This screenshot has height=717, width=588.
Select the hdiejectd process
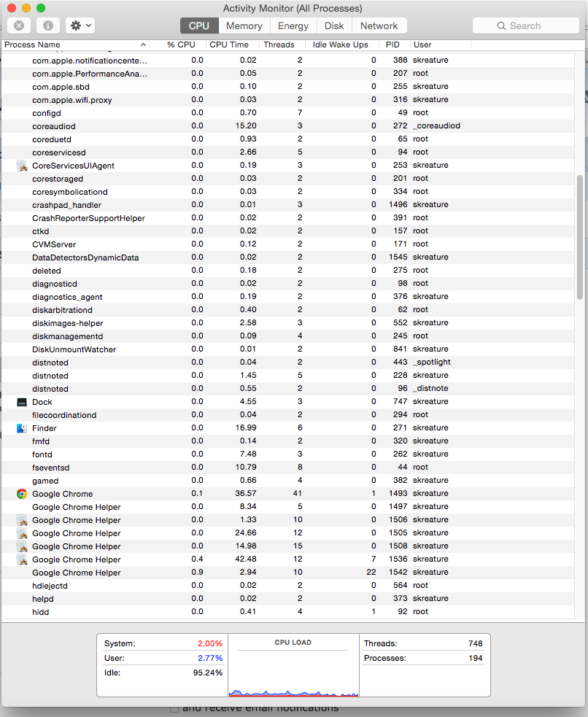click(x=288, y=586)
